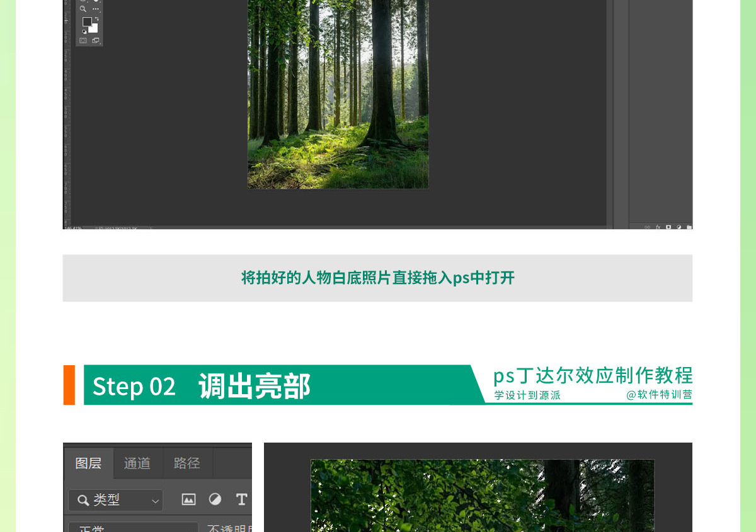Change screen mode icon in toolbar
Image resolution: width=756 pixels, height=532 pixels.
96,41
